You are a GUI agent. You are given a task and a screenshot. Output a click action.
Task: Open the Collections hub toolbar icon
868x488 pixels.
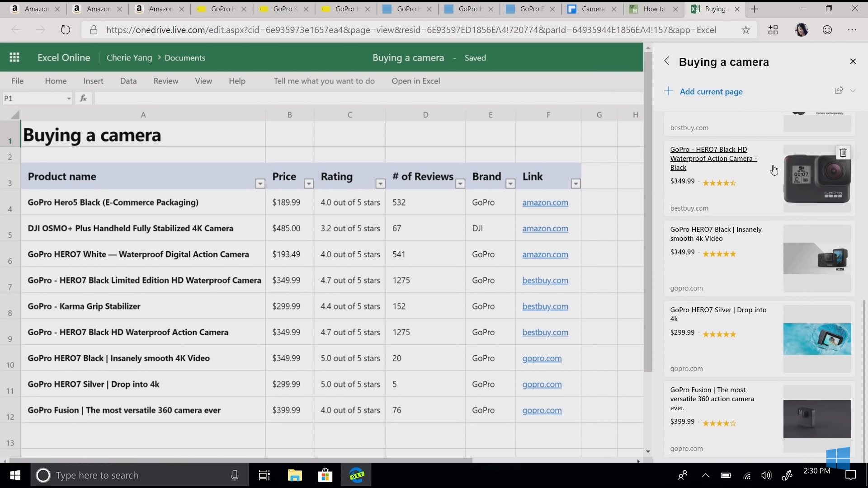pos(773,30)
